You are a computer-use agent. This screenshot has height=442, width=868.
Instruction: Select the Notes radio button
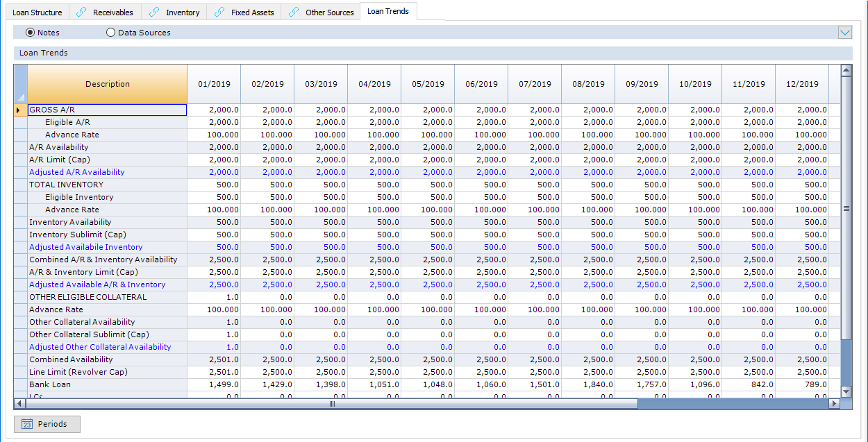point(31,33)
